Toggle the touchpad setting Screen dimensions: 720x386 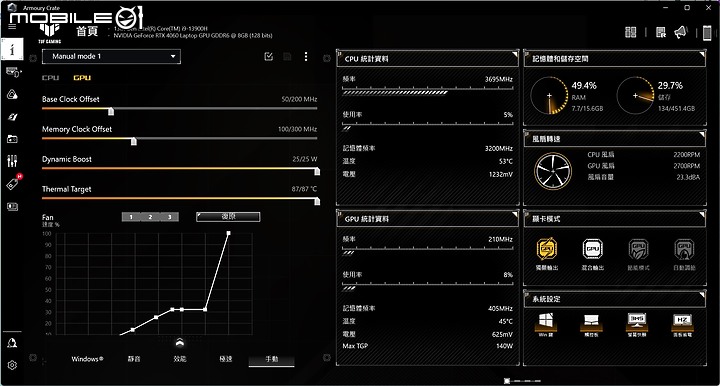click(x=591, y=324)
